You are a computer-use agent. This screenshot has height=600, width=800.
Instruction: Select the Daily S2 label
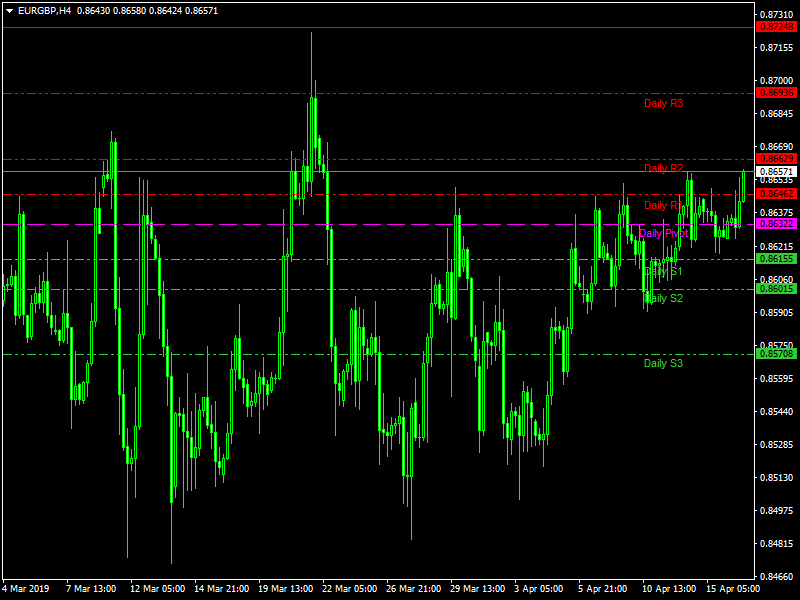[x=663, y=298]
